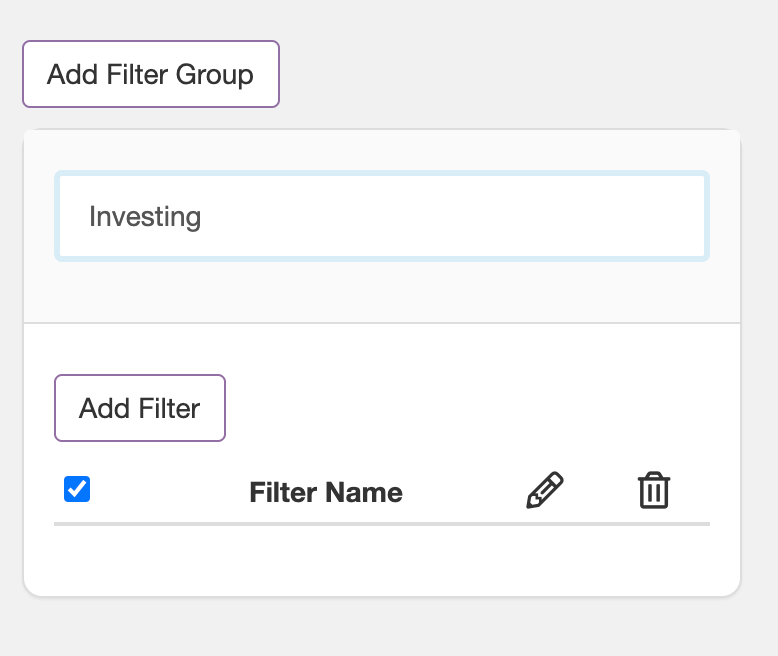Click the Add Filter button
The image size is (778, 656).
[x=140, y=408]
